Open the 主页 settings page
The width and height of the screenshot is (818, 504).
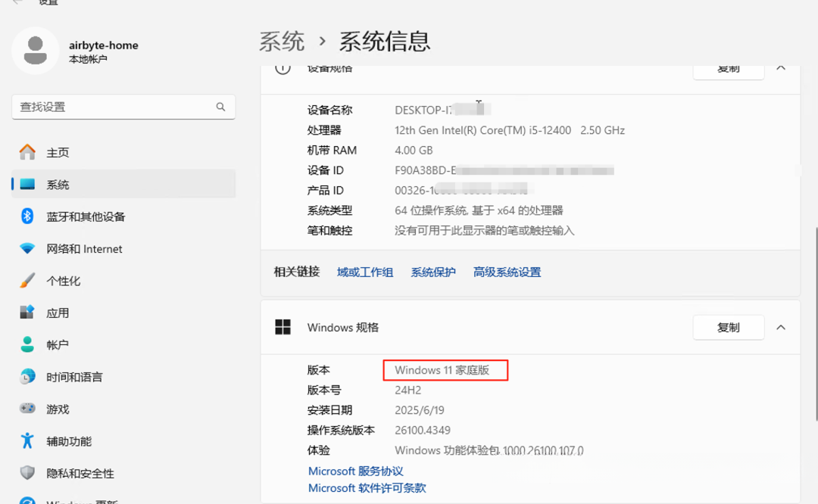click(123, 152)
